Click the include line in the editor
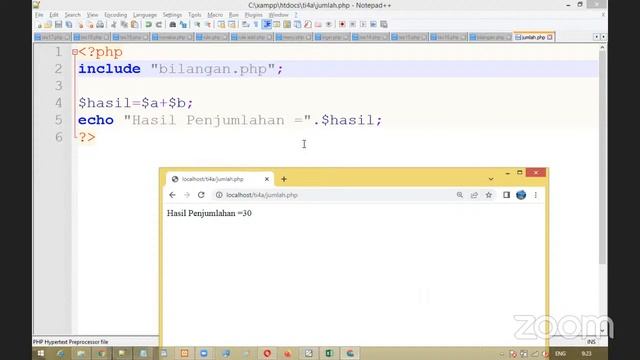 (x=180, y=69)
